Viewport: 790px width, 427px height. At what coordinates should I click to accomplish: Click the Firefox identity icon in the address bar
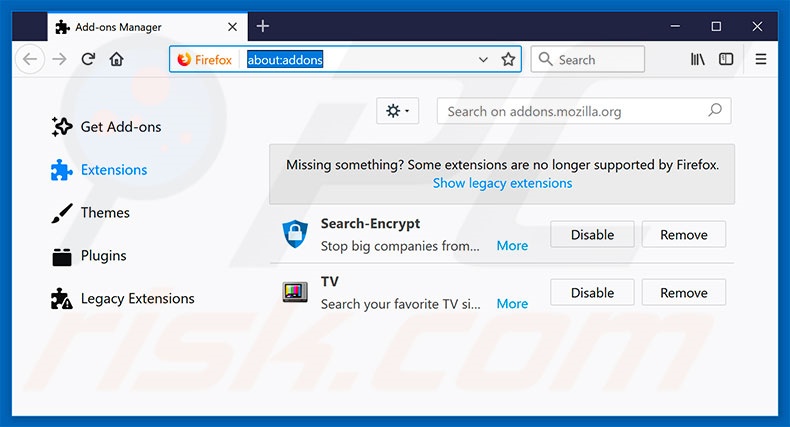(x=184, y=59)
